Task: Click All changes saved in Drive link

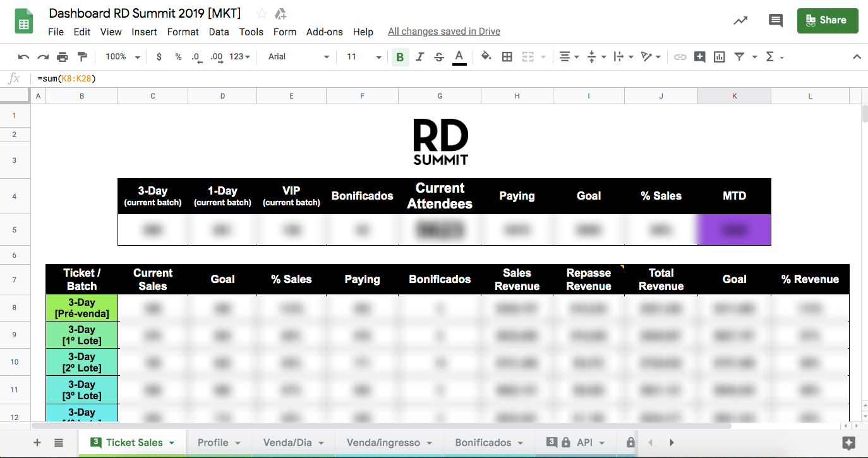Action: pyautogui.click(x=444, y=32)
